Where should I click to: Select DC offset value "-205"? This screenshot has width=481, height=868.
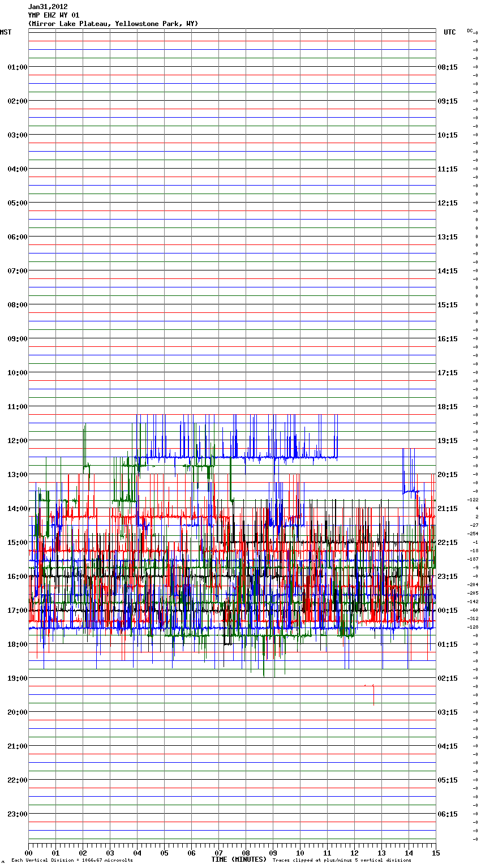click(473, 593)
